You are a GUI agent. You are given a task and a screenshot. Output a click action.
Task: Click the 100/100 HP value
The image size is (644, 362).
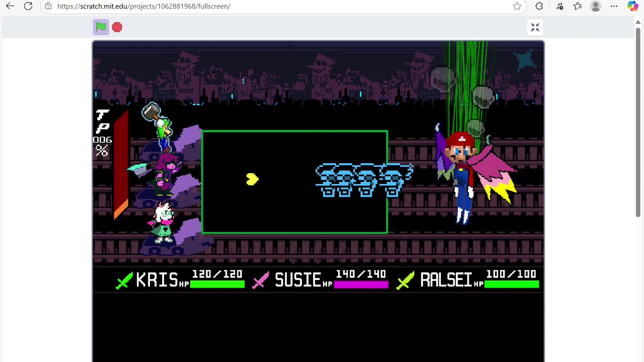(511, 275)
